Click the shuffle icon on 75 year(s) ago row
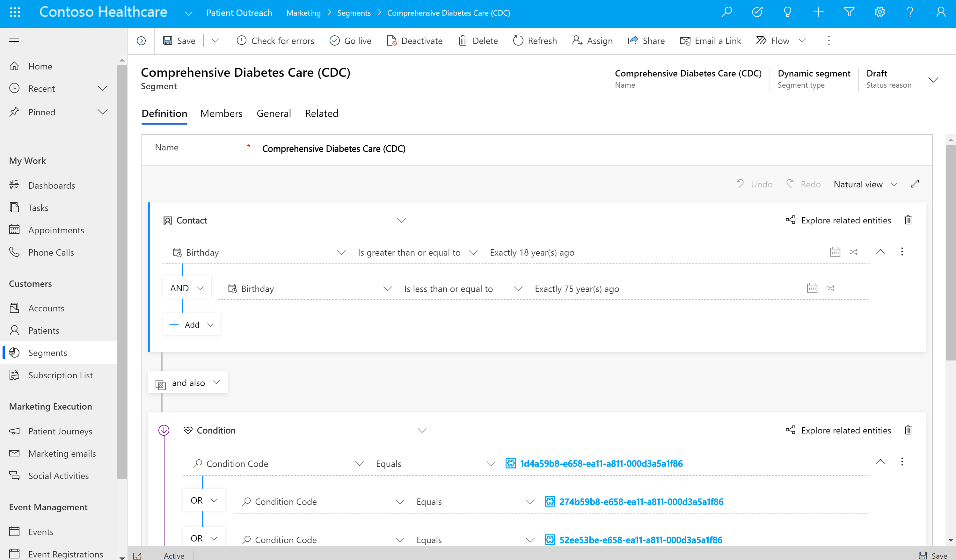This screenshot has width=956, height=560. click(830, 288)
